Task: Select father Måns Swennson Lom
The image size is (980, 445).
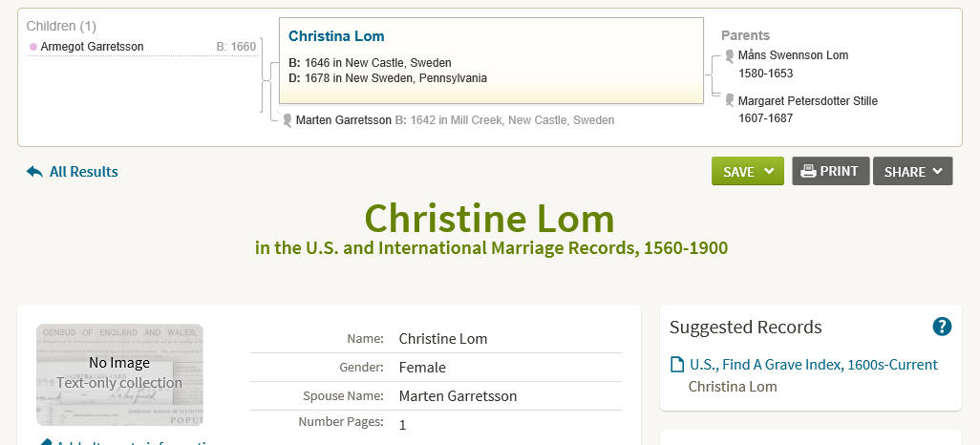Action: point(793,55)
